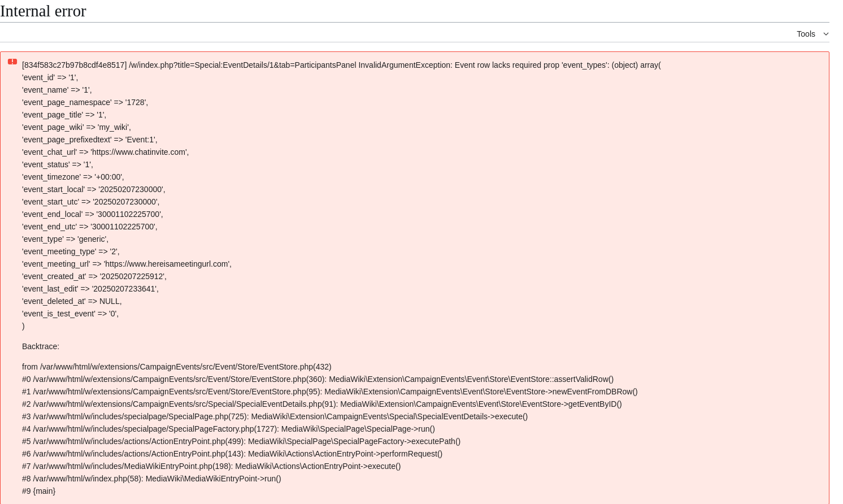Screen dimensions: 843x504
Task: Open the Tools dropdown menu
Action: (x=812, y=34)
